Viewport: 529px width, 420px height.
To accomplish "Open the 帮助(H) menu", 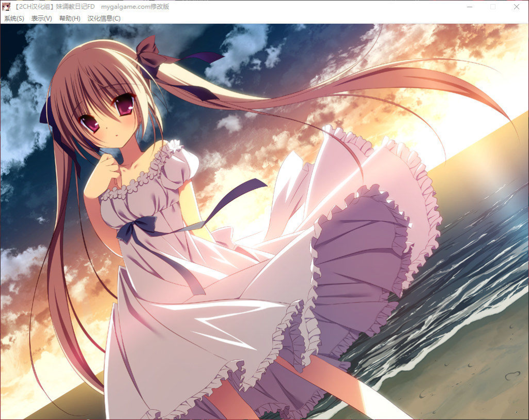I will tap(70, 19).
